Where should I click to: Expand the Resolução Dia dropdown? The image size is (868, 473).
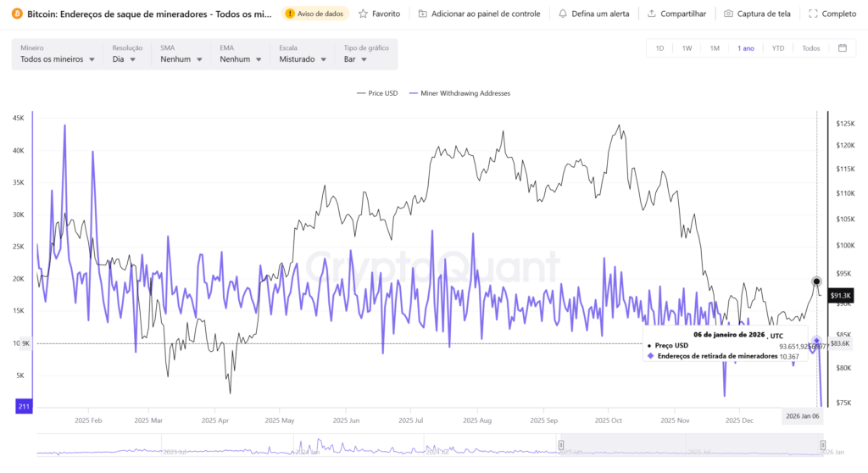point(125,54)
